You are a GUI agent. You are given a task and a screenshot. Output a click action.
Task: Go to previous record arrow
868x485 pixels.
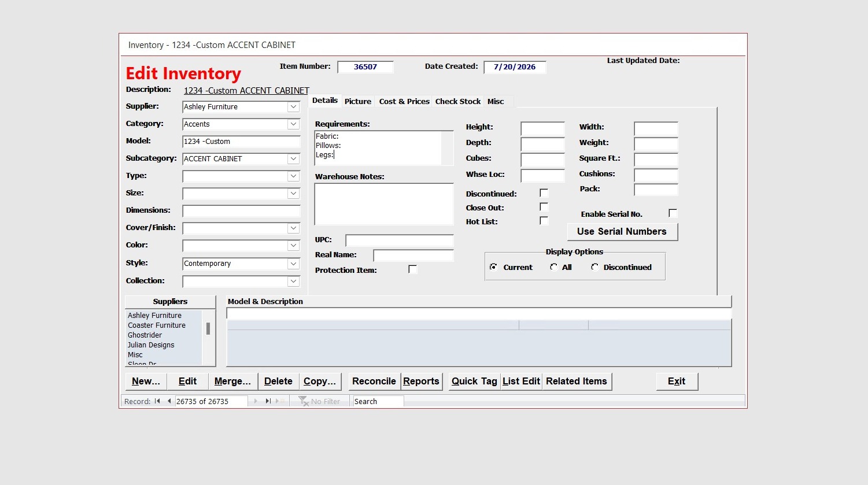pyautogui.click(x=169, y=401)
